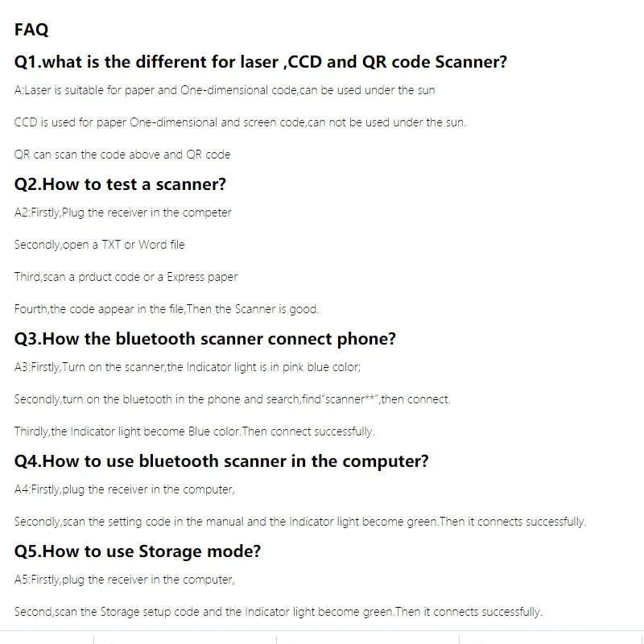The width and height of the screenshot is (644, 644).
Task: Click the Q1 laser, CCD, QR question heading
Action: tap(261, 62)
